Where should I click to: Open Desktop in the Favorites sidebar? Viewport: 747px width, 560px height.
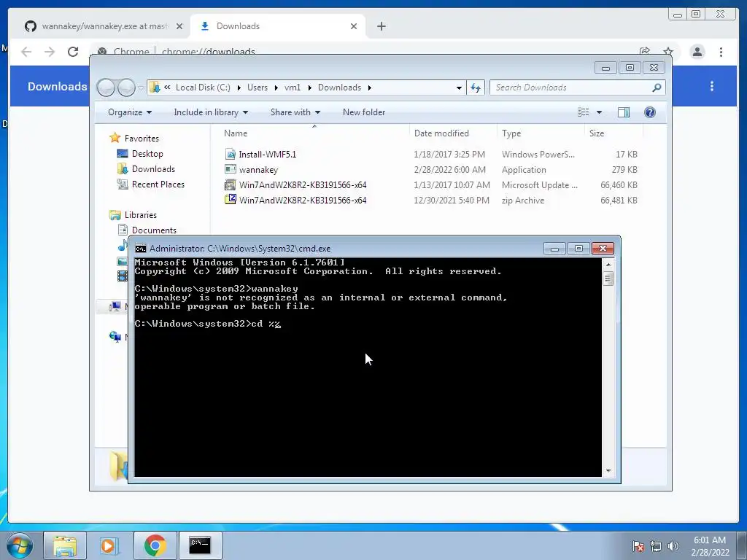[x=147, y=154]
